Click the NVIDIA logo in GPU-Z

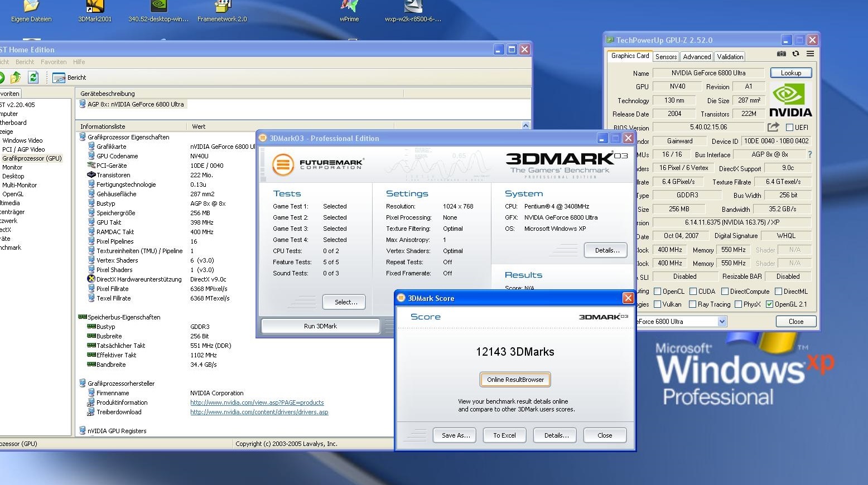[790, 100]
